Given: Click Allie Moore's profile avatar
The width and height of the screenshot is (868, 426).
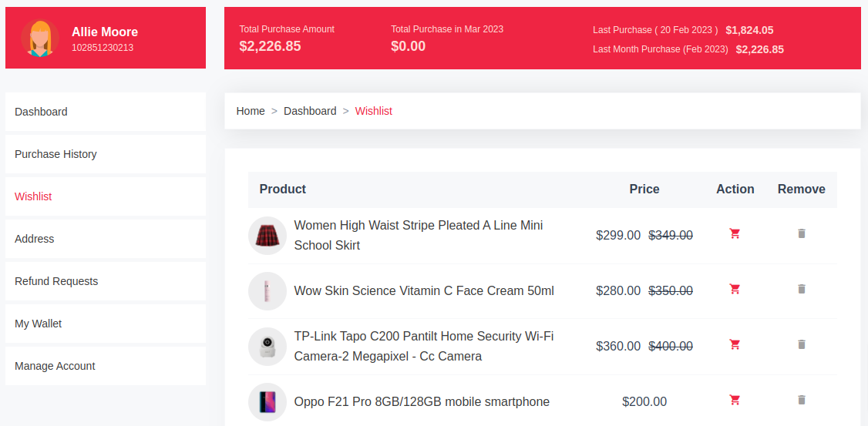Looking at the screenshot, I should coord(40,38).
